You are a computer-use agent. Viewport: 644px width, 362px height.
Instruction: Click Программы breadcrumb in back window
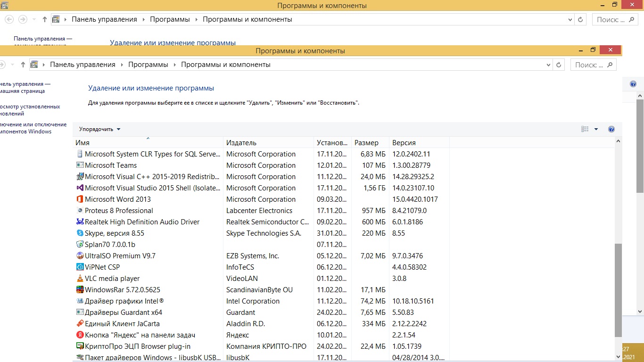170,19
